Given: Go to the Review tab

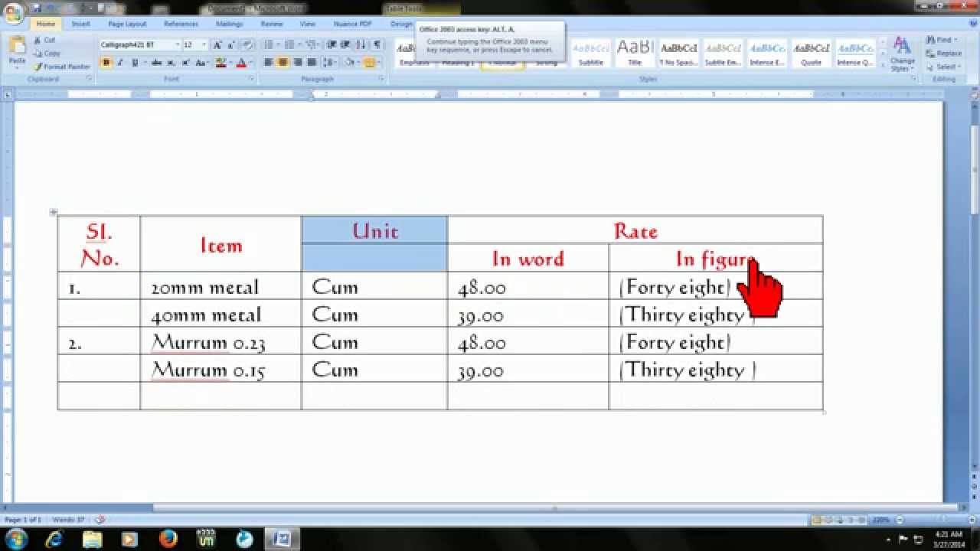Looking at the screenshot, I should click(272, 24).
